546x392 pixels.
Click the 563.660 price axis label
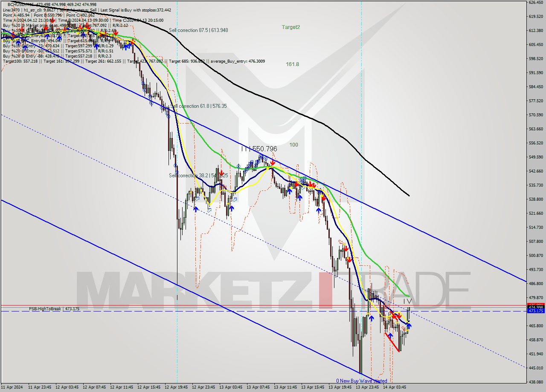coord(536,129)
